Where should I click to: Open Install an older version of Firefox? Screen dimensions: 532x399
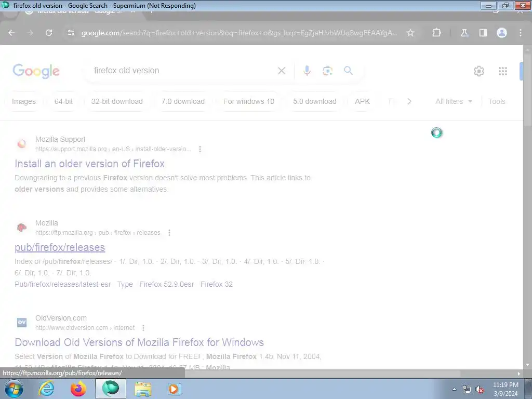(x=89, y=164)
